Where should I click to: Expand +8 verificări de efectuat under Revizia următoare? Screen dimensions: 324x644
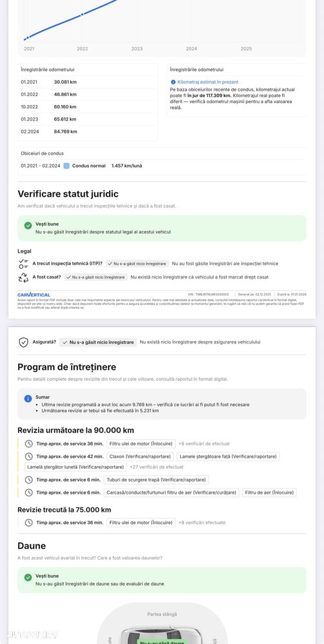coord(204,444)
